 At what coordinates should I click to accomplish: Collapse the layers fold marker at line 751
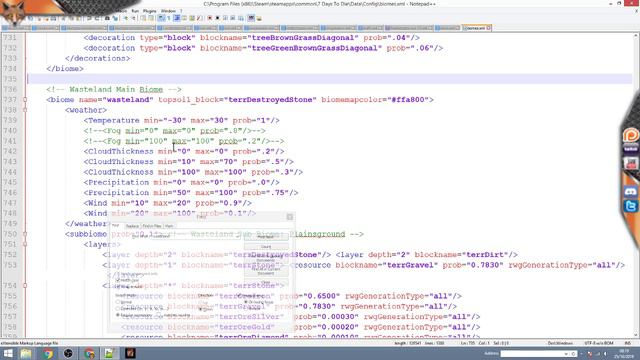tap(25, 244)
